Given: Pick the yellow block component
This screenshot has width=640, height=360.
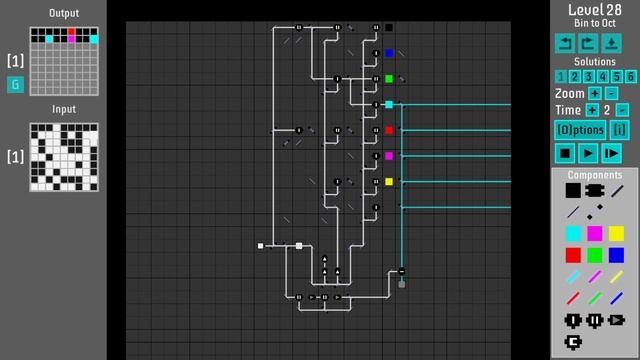Looking at the screenshot, I should [x=616, y=234].
